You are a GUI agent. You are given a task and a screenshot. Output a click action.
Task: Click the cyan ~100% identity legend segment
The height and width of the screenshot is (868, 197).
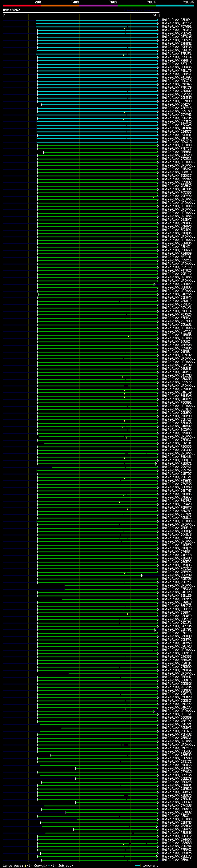[x=175, y=6]
